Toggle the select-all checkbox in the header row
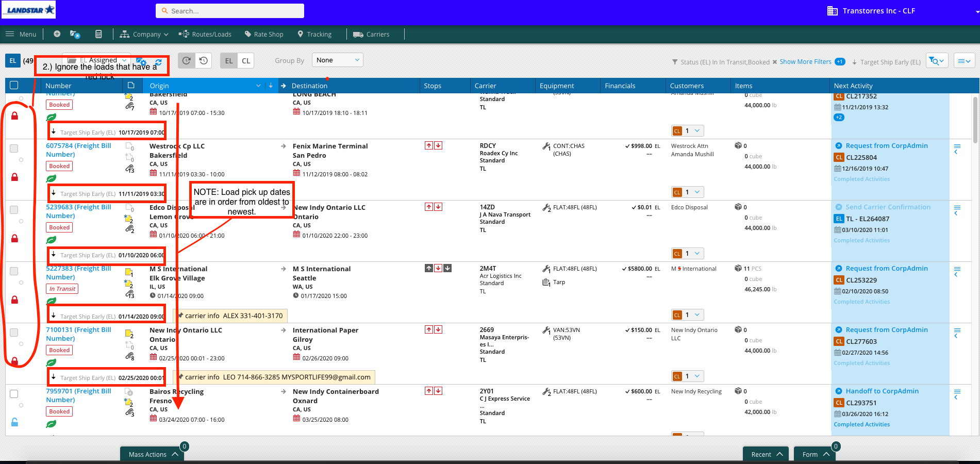The width and height of the screenshot is (980, 464). pyautogui.click(x=14, y=85)
